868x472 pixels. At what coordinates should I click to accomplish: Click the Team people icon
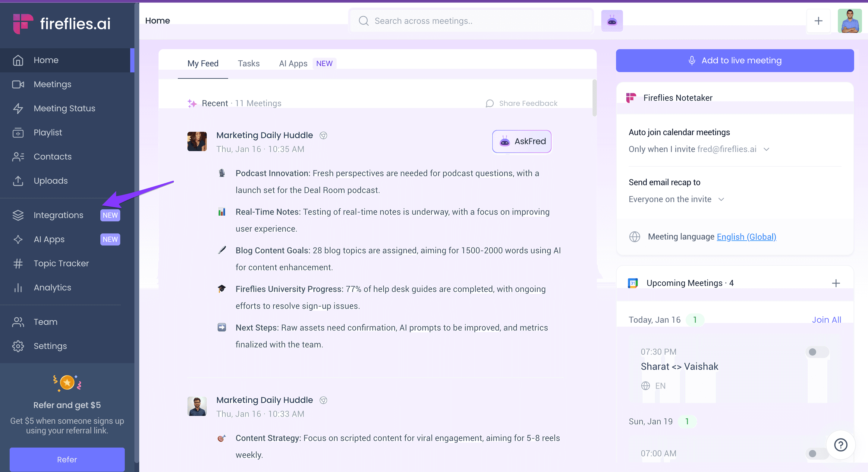click(18, 322)
